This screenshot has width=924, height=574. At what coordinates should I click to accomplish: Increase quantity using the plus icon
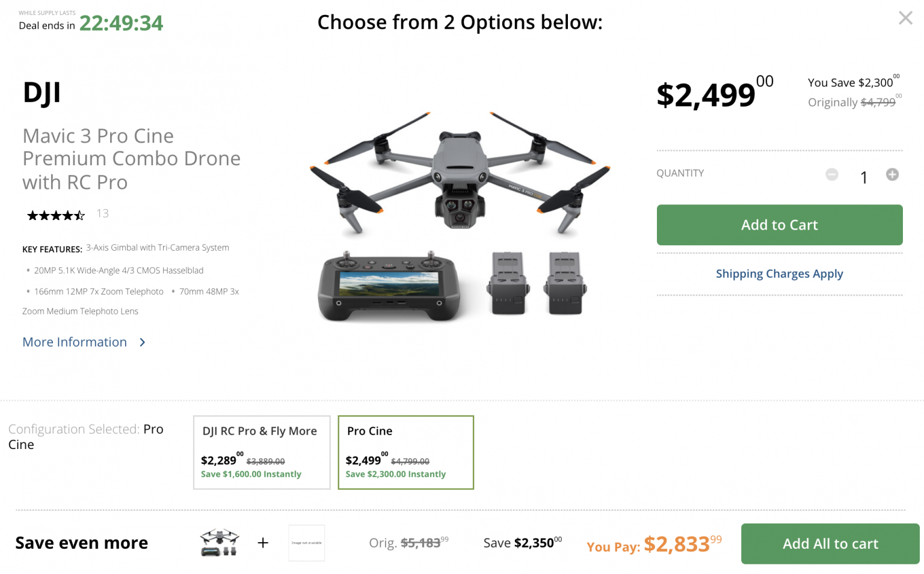[892, 174]
